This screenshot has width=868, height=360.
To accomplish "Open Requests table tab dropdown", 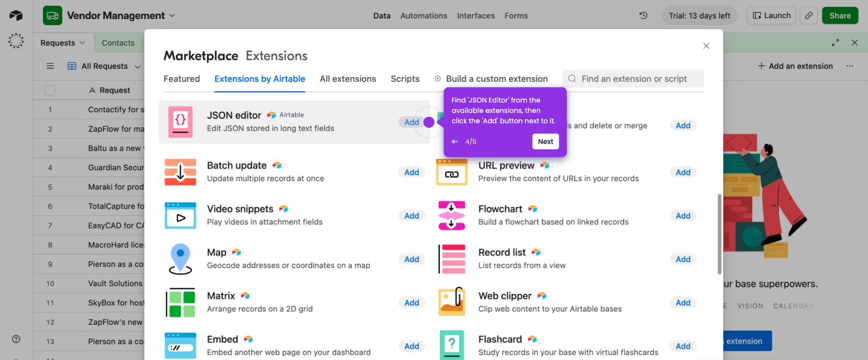I will [82, 43].
